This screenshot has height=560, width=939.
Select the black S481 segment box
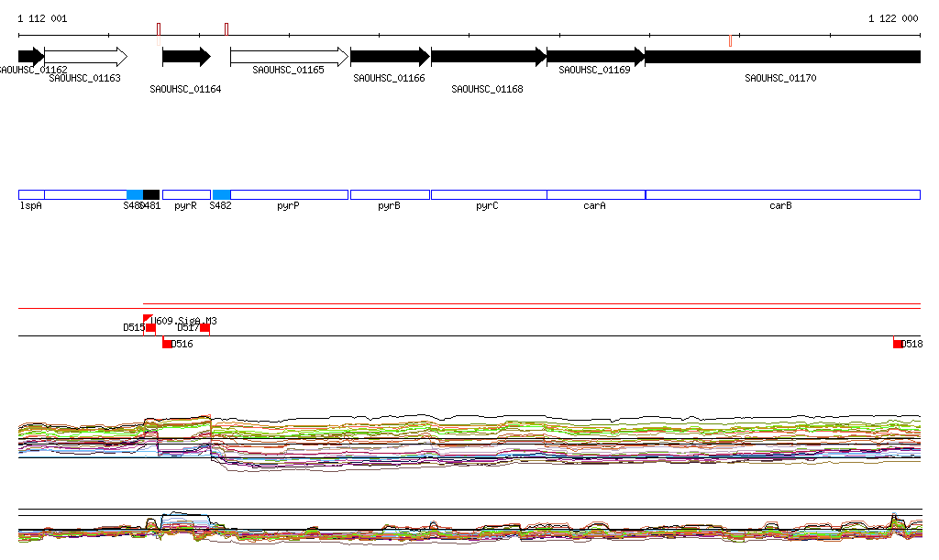pyautogui.click(x=151, y=194)
